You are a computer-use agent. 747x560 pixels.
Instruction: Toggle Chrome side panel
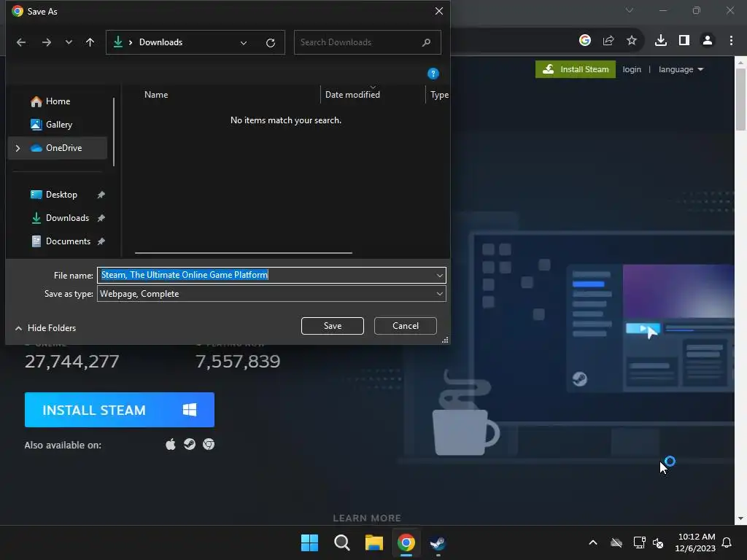[684, 41]
